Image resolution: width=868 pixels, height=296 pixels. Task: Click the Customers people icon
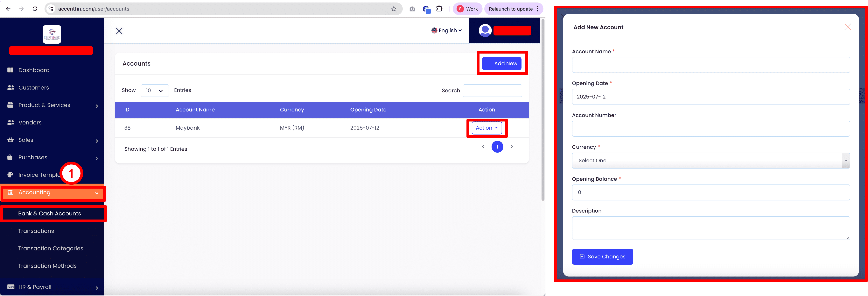pos(11,88)
